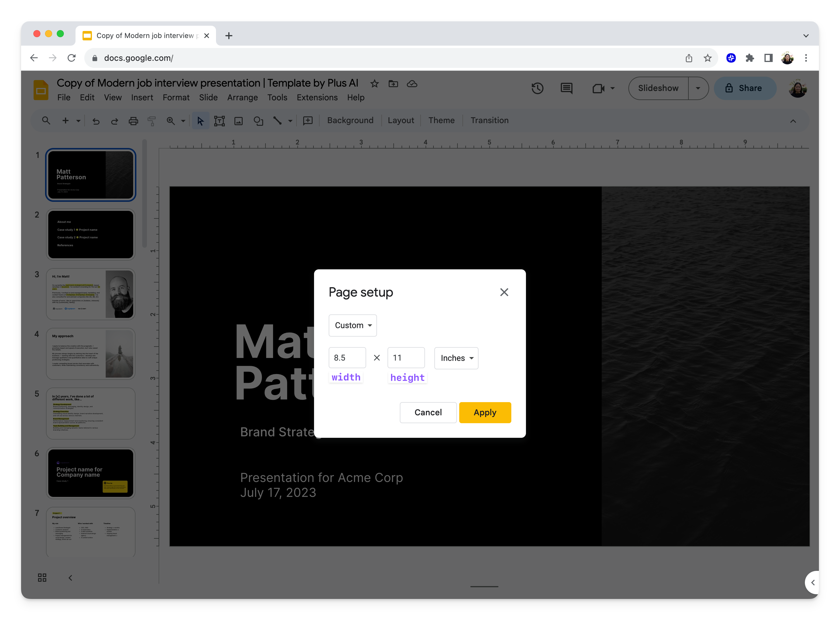Open the Slide menu
The width and height of the screenshot is (840, 620).
tap(208, 98)
